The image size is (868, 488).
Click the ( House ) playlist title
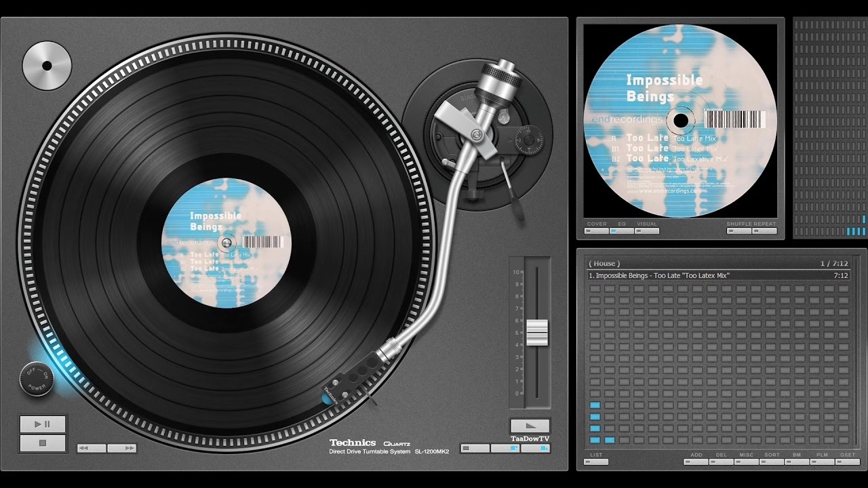click(x=604, y=264)
